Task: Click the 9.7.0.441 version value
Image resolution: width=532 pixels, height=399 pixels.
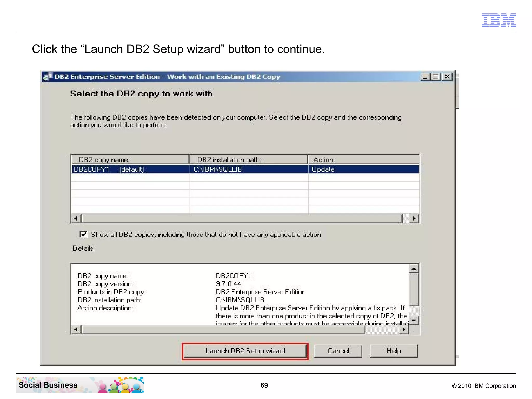Action: tap(230, 284)
